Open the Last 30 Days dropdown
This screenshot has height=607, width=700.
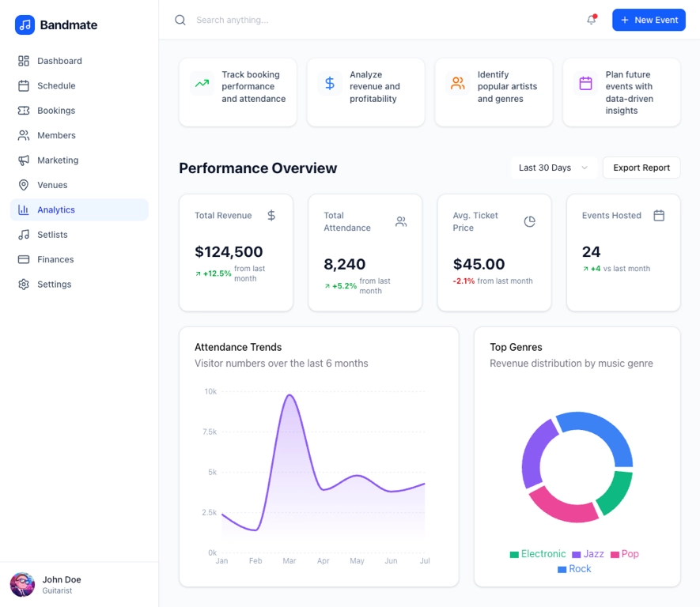coord(553,168)
